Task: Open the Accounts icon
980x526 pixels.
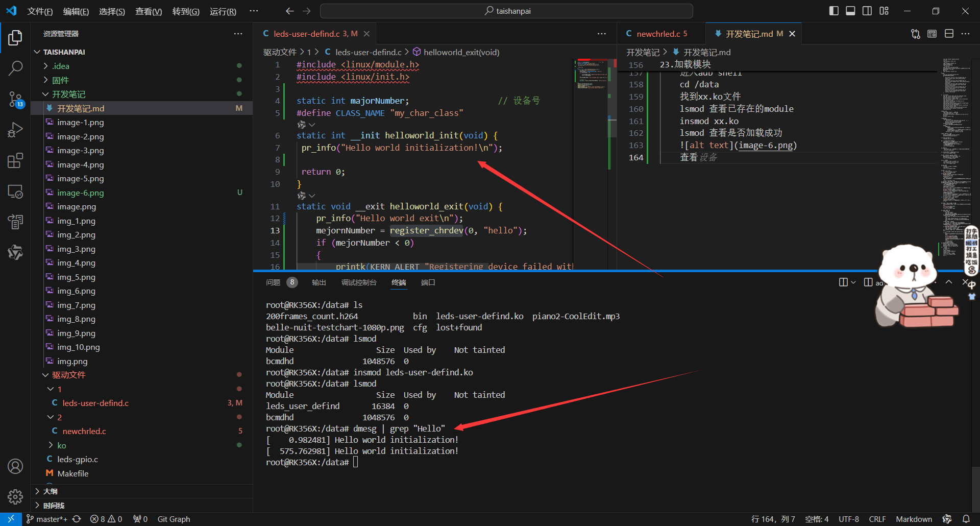Action: 15,466
